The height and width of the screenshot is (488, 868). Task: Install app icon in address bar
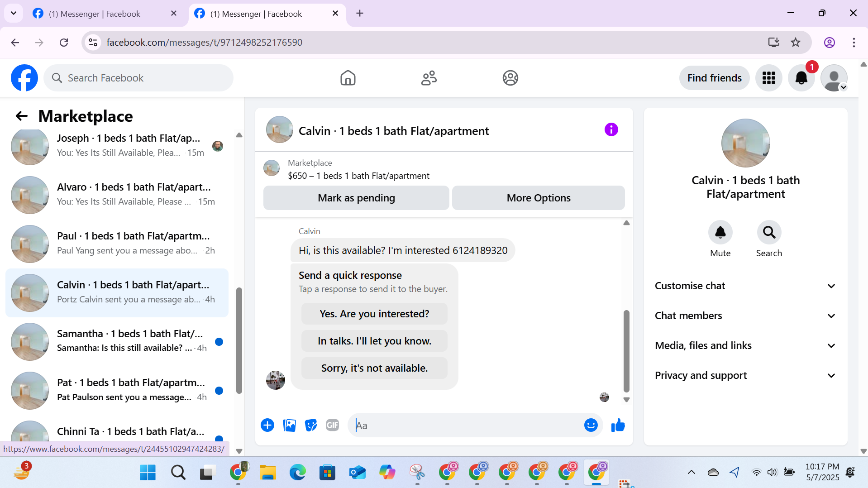tap(773, 43)
